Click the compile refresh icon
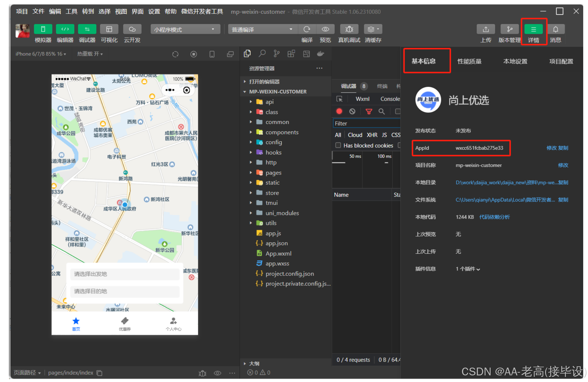This screenshot has width=588, height=382. coord(307,29)
